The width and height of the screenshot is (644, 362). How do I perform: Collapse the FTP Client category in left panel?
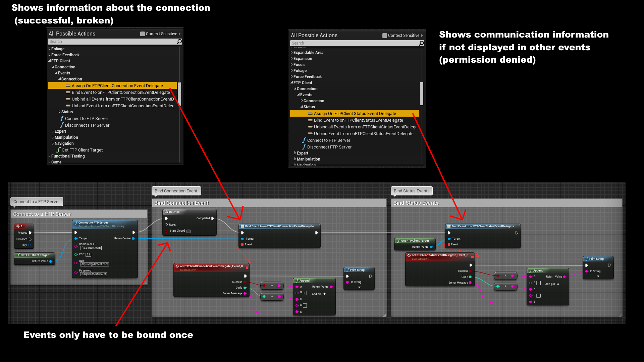coord(50,61)
